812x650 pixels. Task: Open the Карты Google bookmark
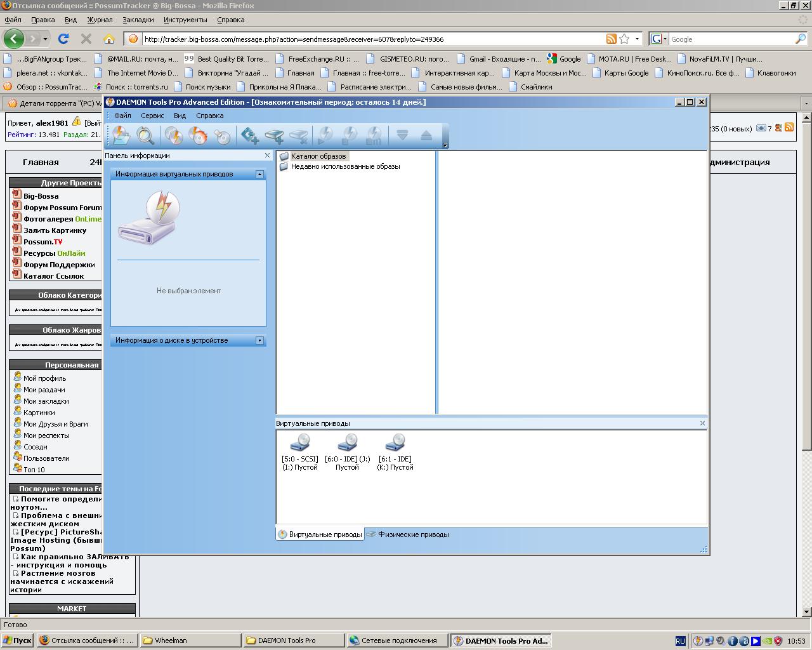coord(620,73)
